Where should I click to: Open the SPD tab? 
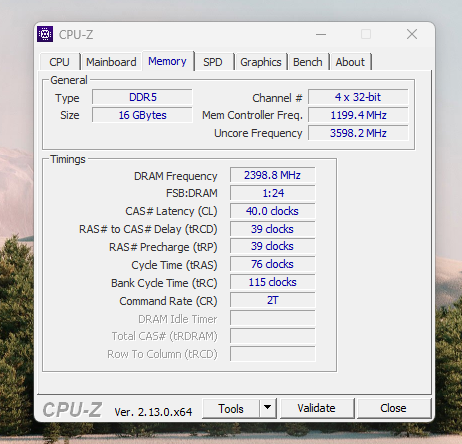213,62
